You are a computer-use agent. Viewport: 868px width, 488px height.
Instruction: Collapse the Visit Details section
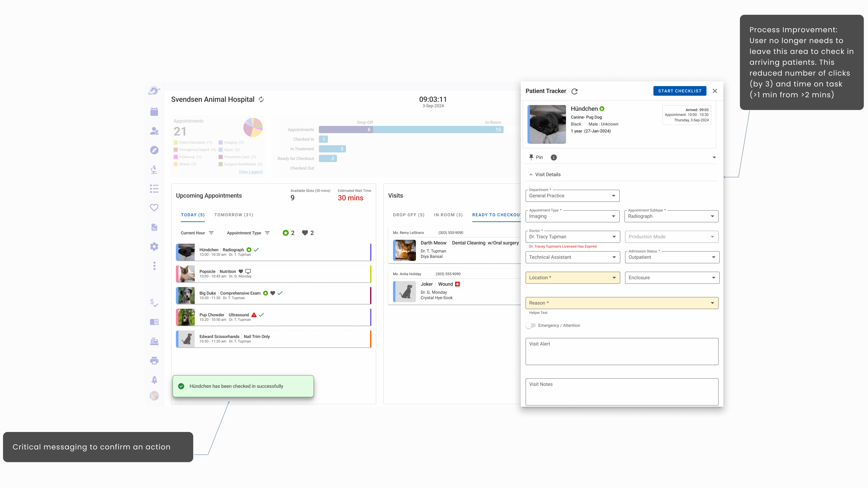pyautogui.click(x=531, y=174)
